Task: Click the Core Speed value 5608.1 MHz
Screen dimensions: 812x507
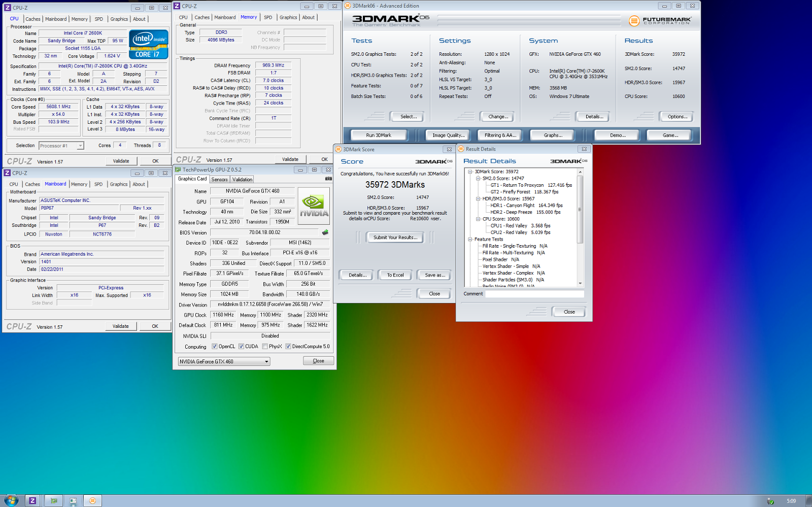Action: 59,107
